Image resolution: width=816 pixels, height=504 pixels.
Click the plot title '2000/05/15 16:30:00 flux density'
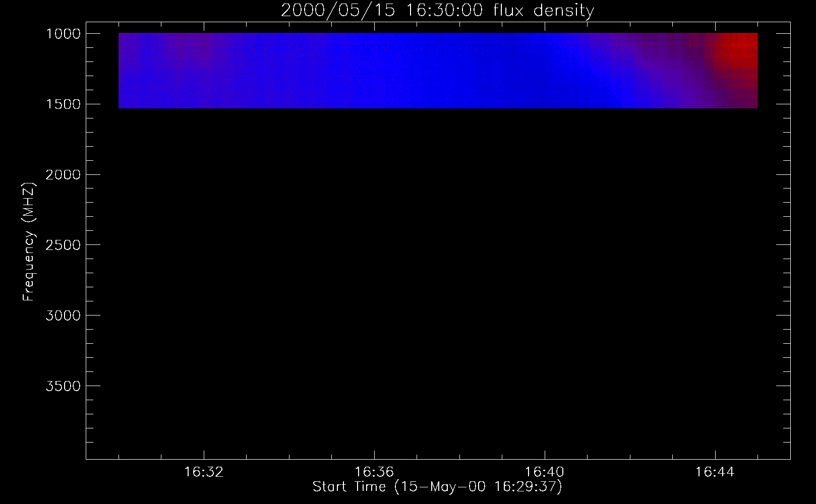437,10
